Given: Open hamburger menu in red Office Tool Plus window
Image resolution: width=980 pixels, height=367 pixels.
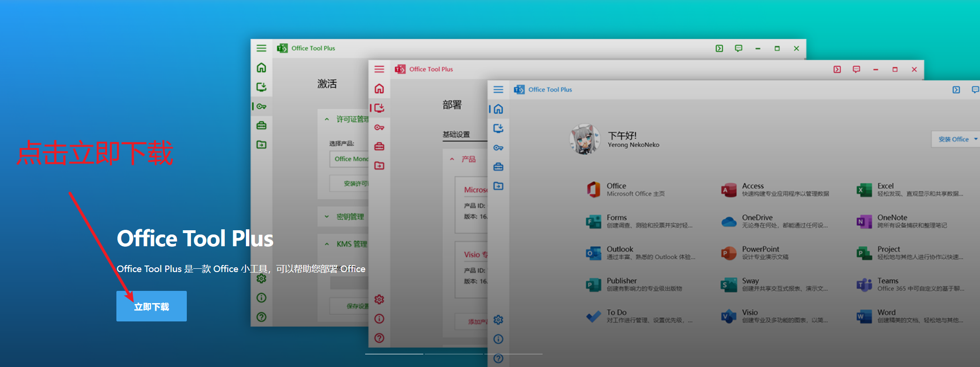Looking at the screenshot, I should 379,69.
